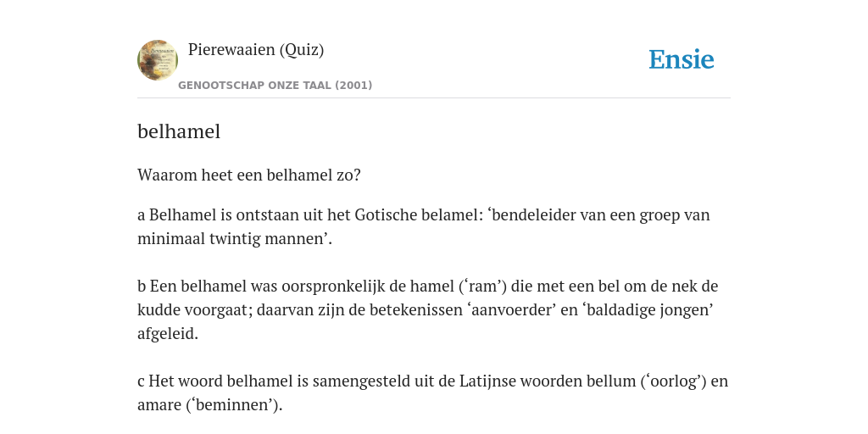This screenshot has height=434, width=868.
Task: Click Genootschap Onze Taal (2001) author link
Action: coord(275,86)
